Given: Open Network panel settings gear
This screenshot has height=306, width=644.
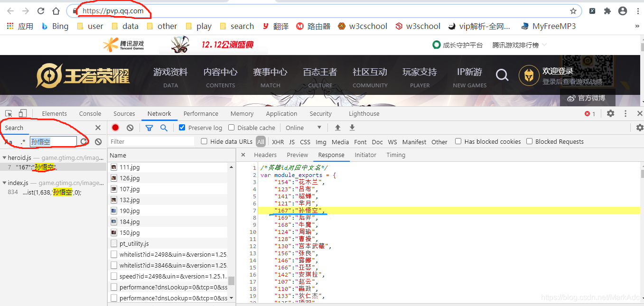Looking at the screenshot, I should click(640, 128).
